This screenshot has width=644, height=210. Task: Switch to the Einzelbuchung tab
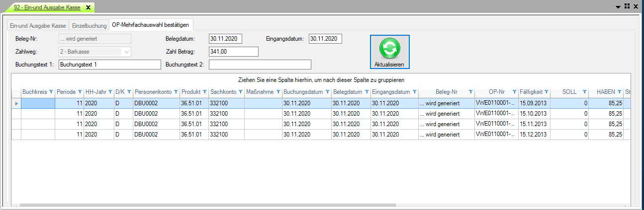89,25
